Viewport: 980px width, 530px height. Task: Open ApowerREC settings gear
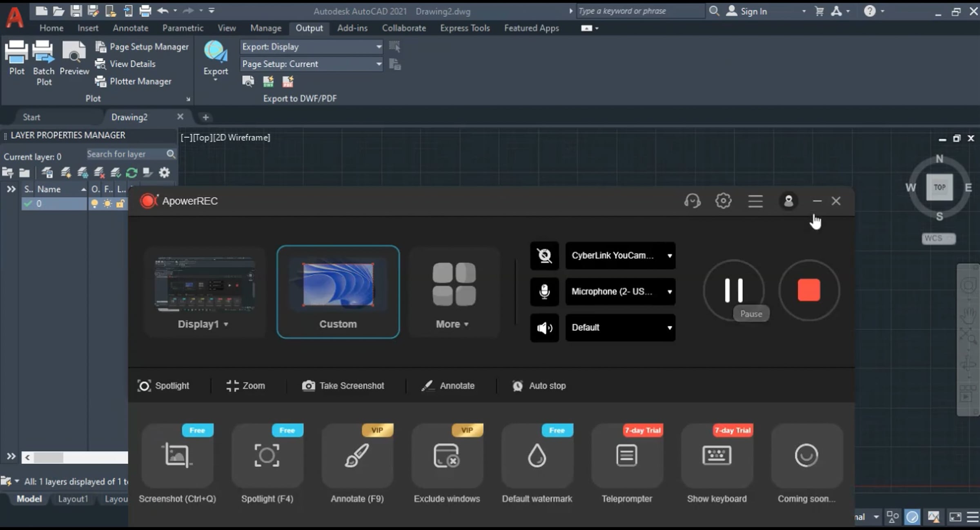[x=723, y=201]
